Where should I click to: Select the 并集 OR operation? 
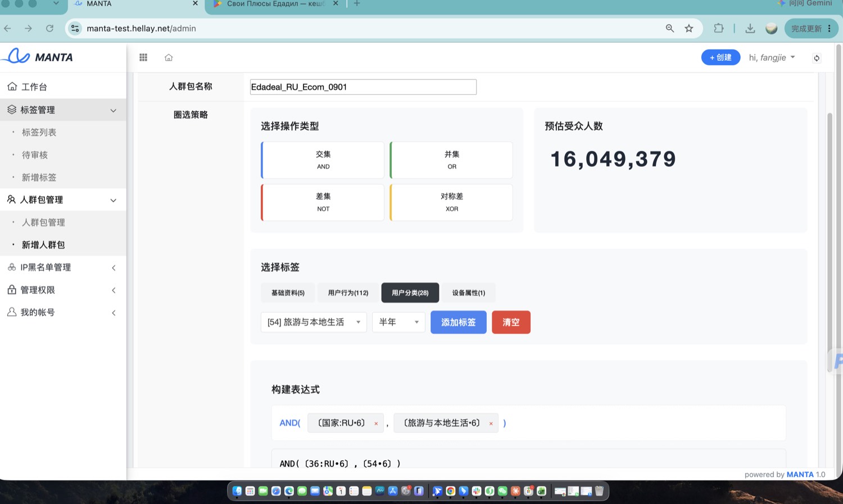click(x=451, y=160)
